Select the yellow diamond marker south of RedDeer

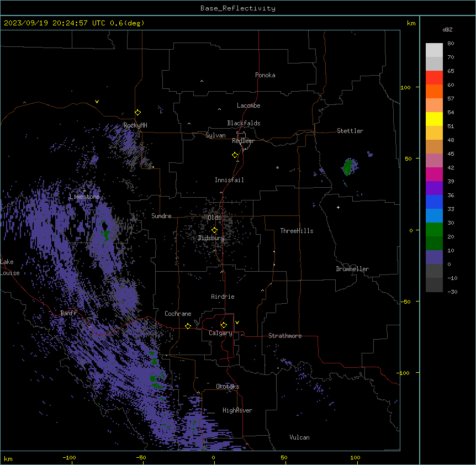tap(235, 155)
